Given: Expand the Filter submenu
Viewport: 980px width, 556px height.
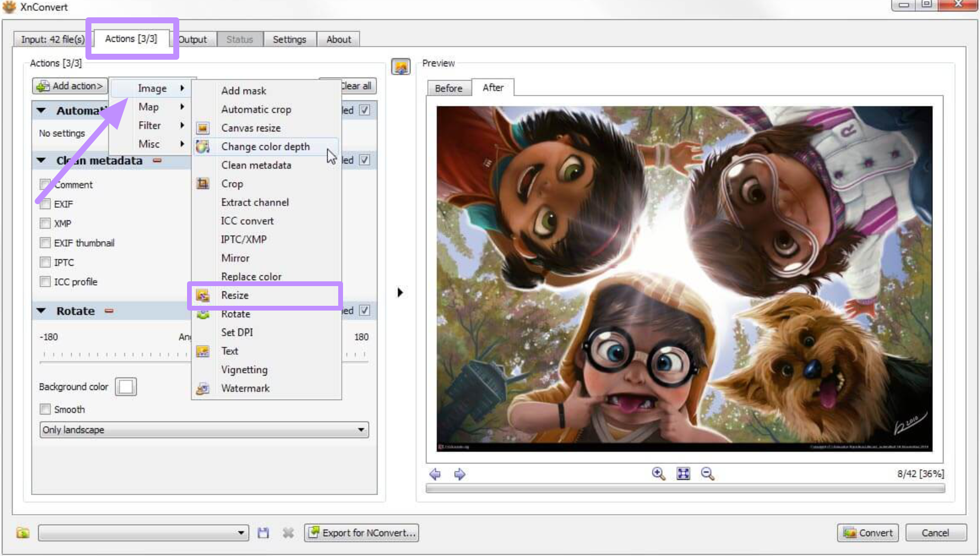Looking at the screenshot, I should [x=151, y=125].
